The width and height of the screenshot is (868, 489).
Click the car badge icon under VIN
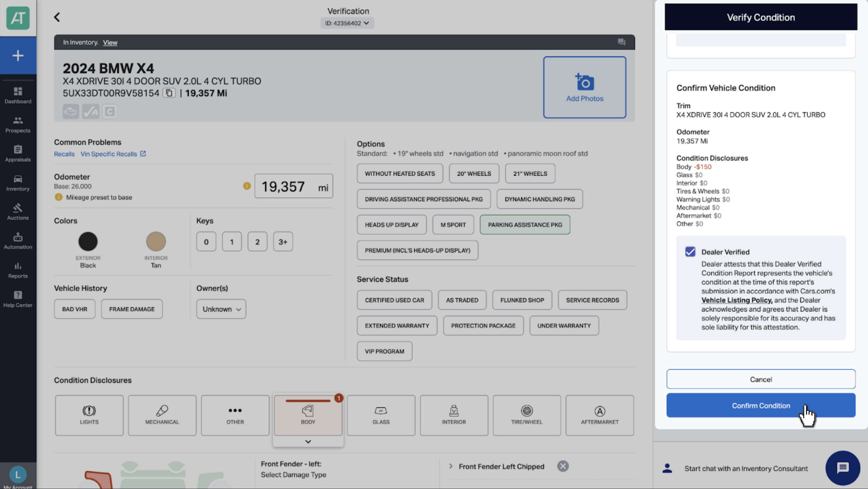pos(71,112)
